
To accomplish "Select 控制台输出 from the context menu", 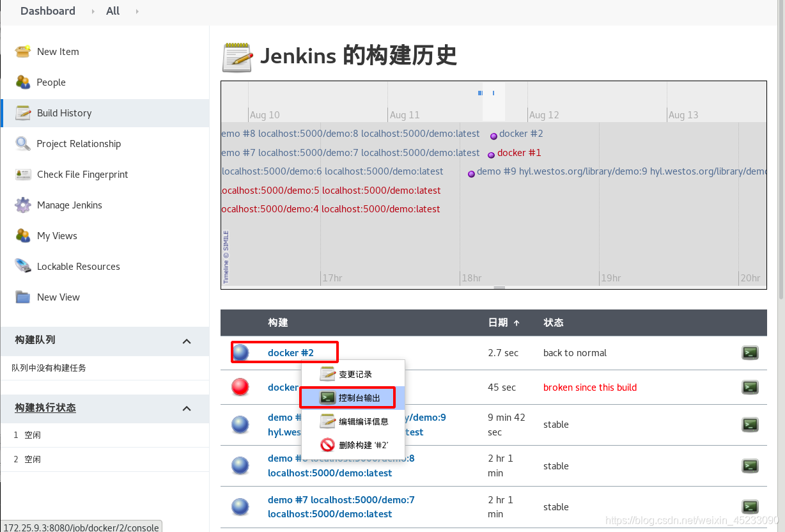I will pos(353,398).
